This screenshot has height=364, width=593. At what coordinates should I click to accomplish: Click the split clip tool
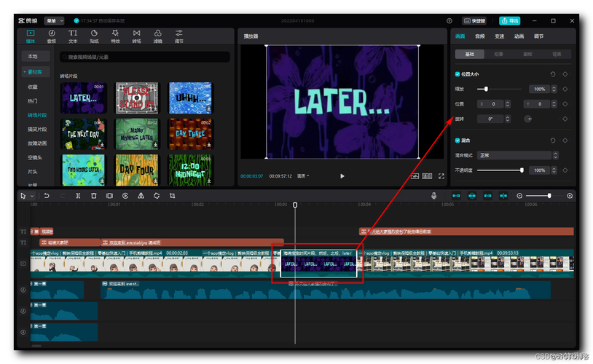click(x=78, y=196)
